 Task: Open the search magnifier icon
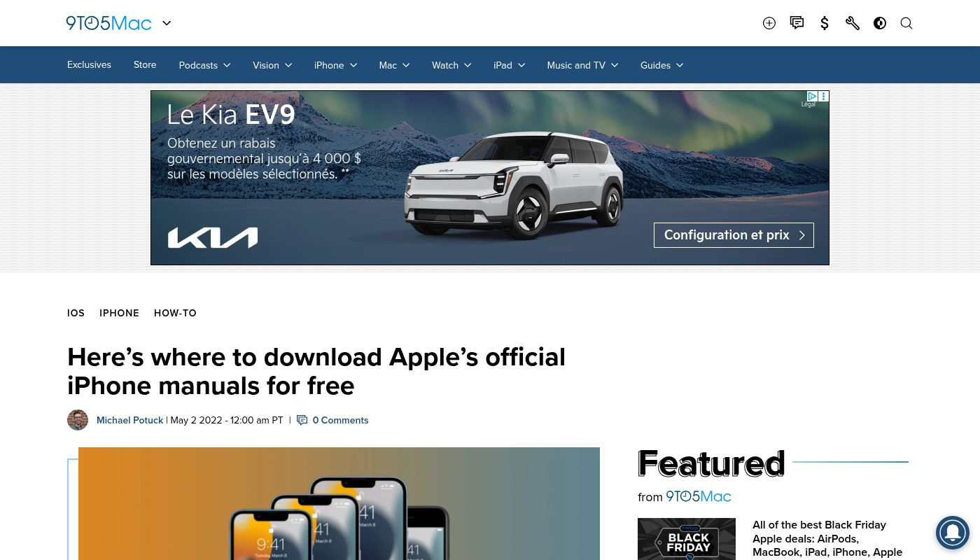point(906,23)
